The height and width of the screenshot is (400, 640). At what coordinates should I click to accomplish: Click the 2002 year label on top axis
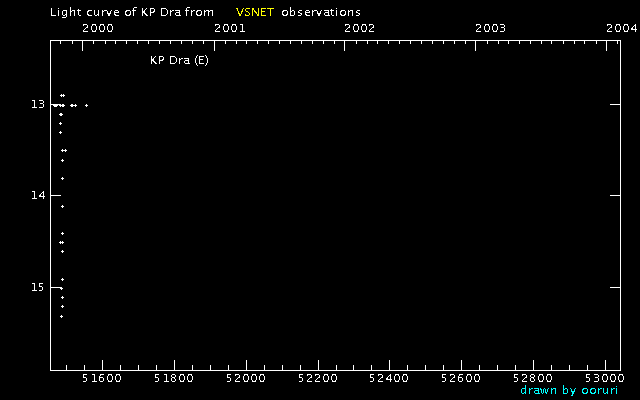(x=359, y=28)
